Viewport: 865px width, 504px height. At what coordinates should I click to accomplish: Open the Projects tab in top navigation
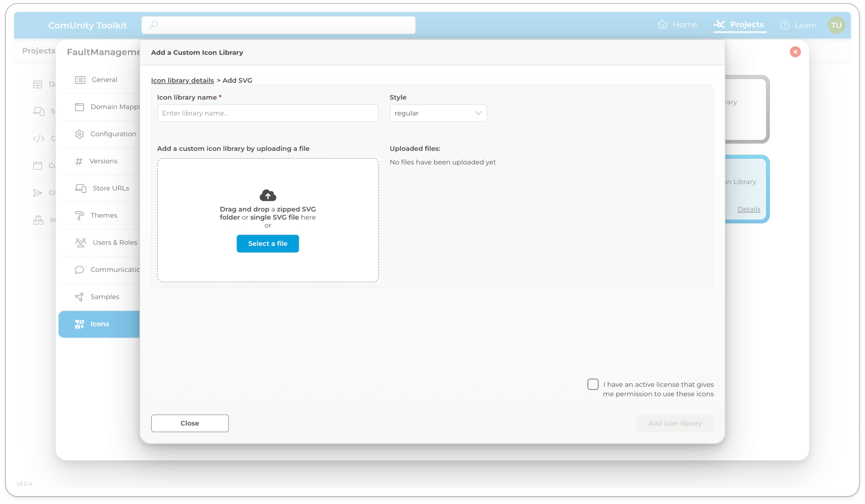(x=740, y=25)
